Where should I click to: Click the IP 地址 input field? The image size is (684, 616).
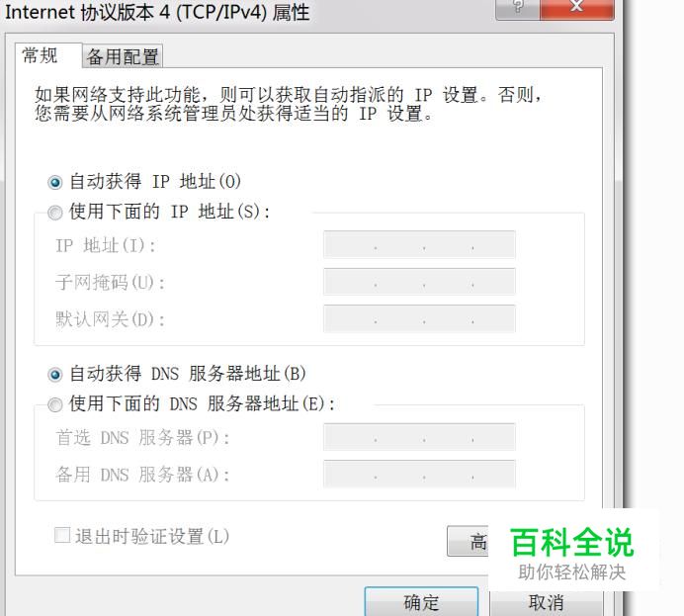419,245
